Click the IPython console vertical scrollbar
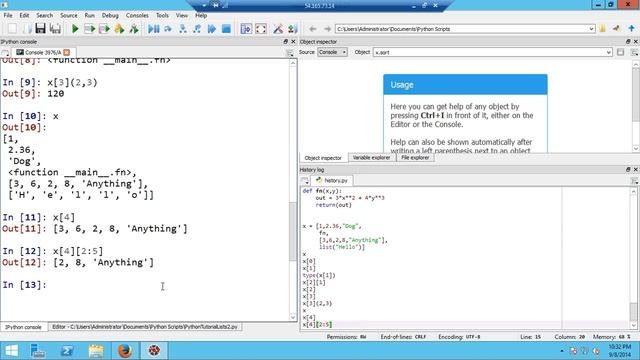The height and width of the screenshot is (360, 640). tap(293, 231)
